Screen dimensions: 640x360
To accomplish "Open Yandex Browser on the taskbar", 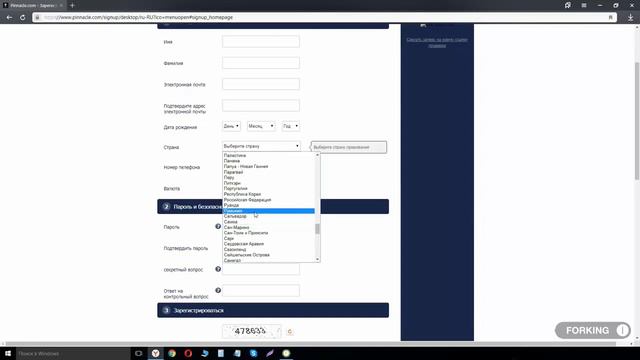I will click(x=156, y=353).
